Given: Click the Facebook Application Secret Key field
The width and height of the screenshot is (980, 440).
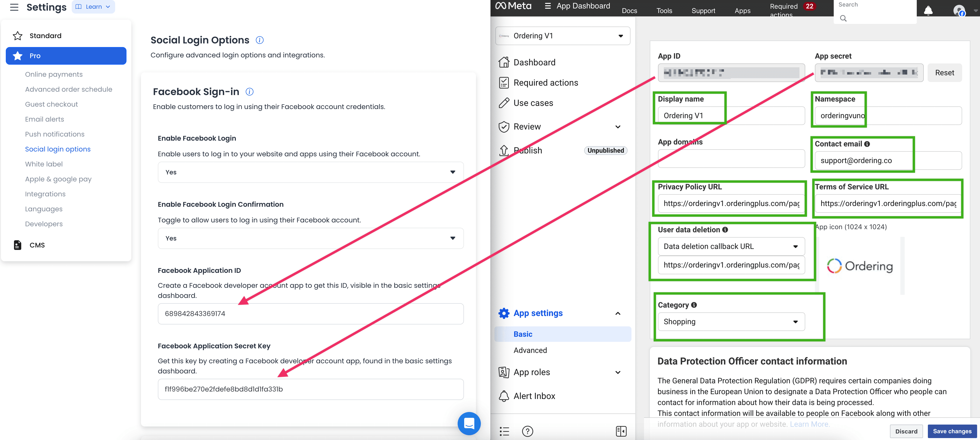Looking at the screenshot, I should tap(310, 389).
